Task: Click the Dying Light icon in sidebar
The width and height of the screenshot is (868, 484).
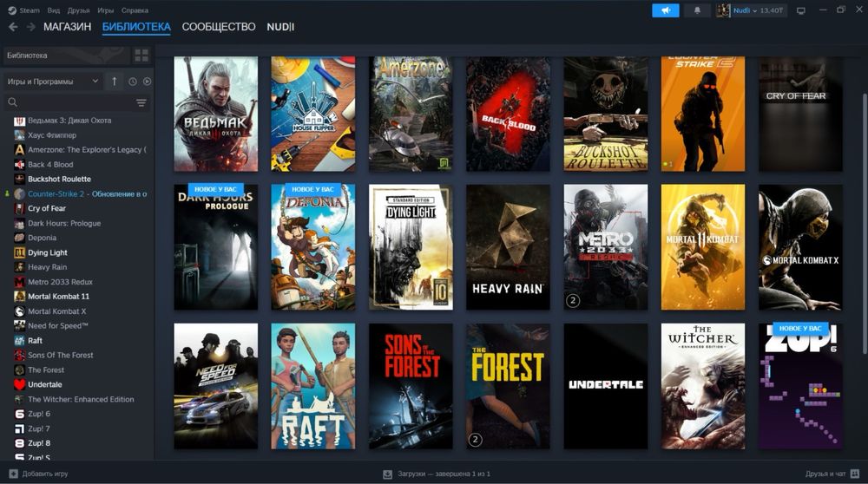Action: coord(19,252)
